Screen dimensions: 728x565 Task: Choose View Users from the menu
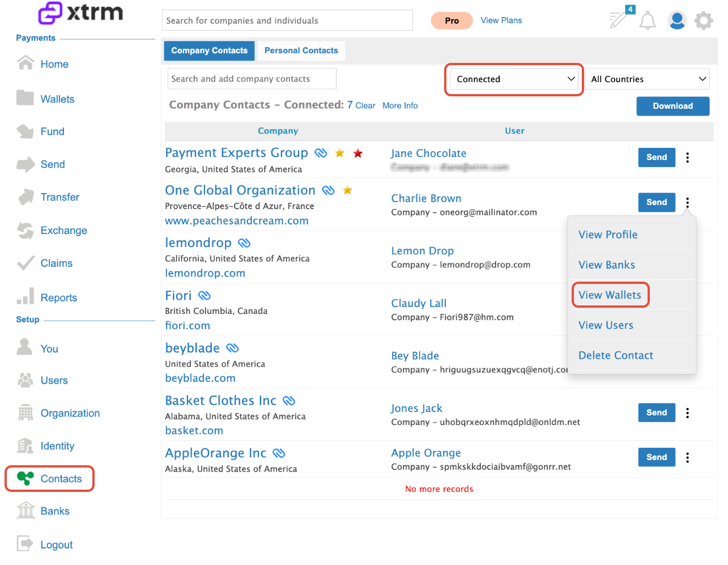tap(606, 325)
